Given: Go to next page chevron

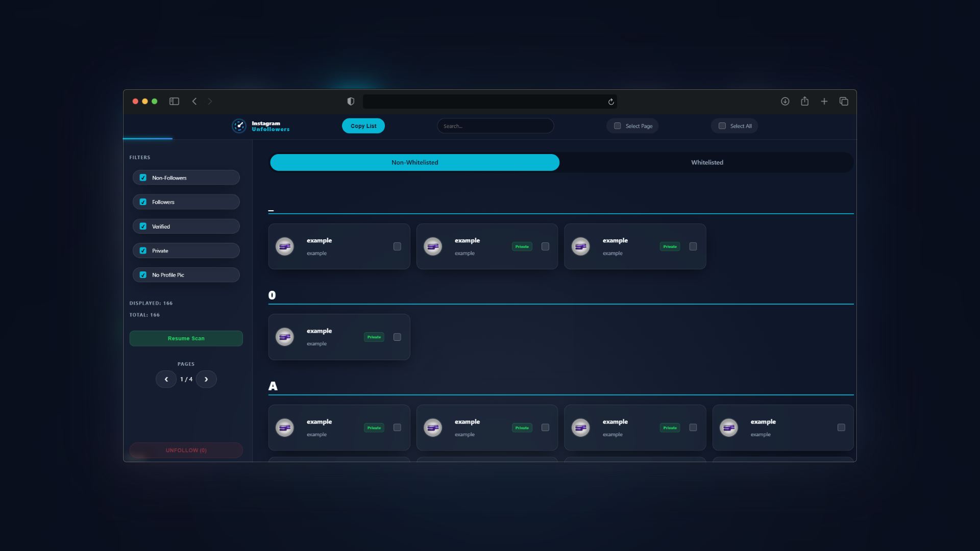Looking at the screenshot, I should [206, 380].
